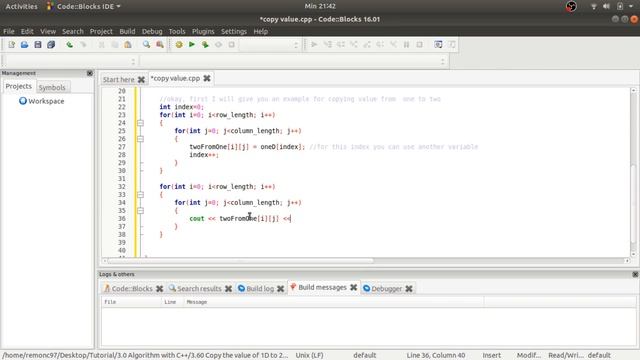Click the Save all files icon
The image size is (640, 360).
click(51, 44)
